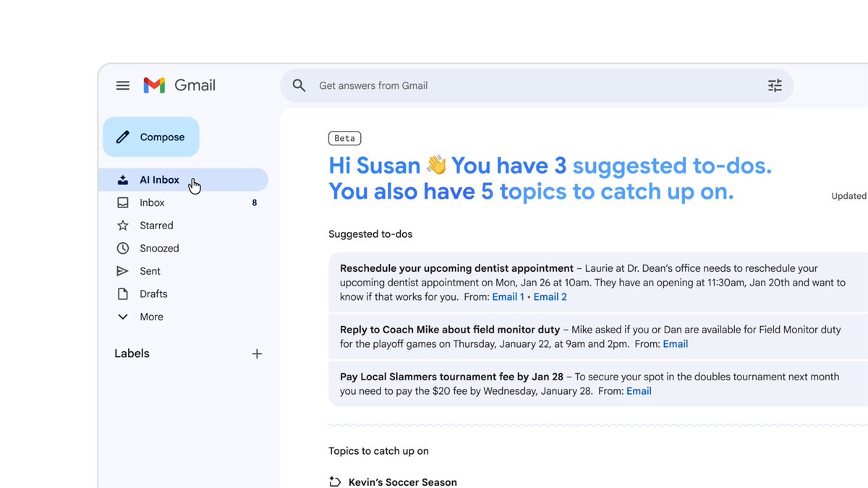The height and width of the screenshot is (488, 868).
Task: Click the Inbox folder icon
Action: coord(123,203)
